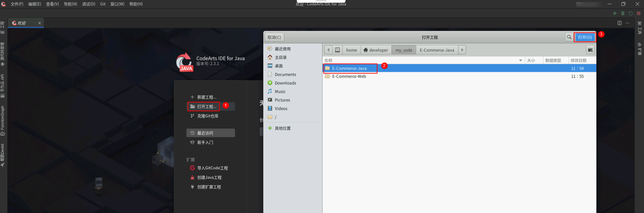Viewport: 644px width, 213px height.
Task: Select the / root location in sidebar
Action: pyautogui.click(x=293, y=117)
